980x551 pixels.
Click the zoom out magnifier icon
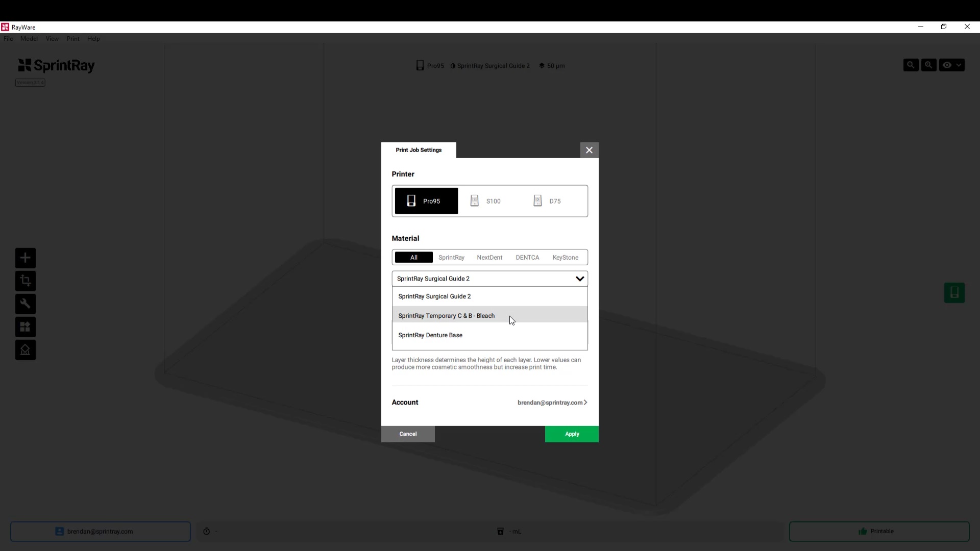pyautogui.click(x=911, y=65)
